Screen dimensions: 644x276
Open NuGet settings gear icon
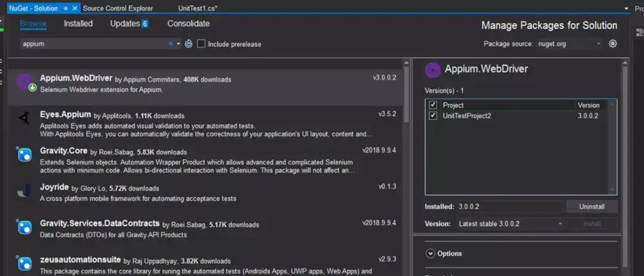(612, 44)
